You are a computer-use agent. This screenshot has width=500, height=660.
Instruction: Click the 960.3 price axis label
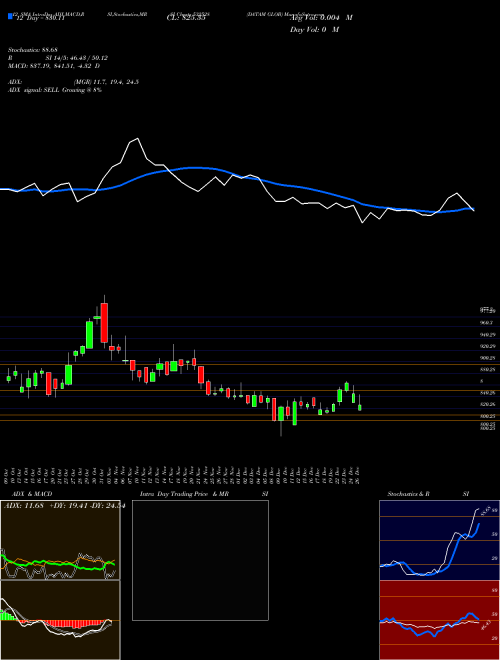[x=486, y=323]
